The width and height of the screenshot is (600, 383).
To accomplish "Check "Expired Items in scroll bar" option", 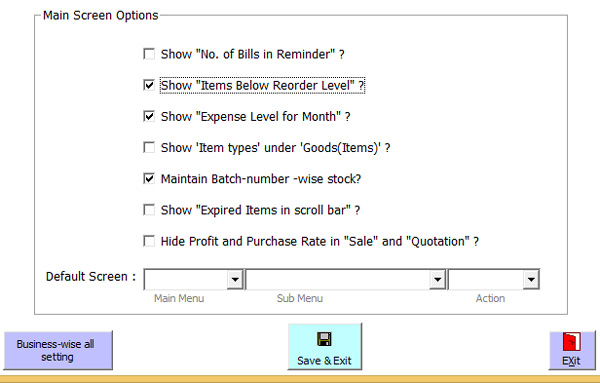I will click(x=149, y=210).
